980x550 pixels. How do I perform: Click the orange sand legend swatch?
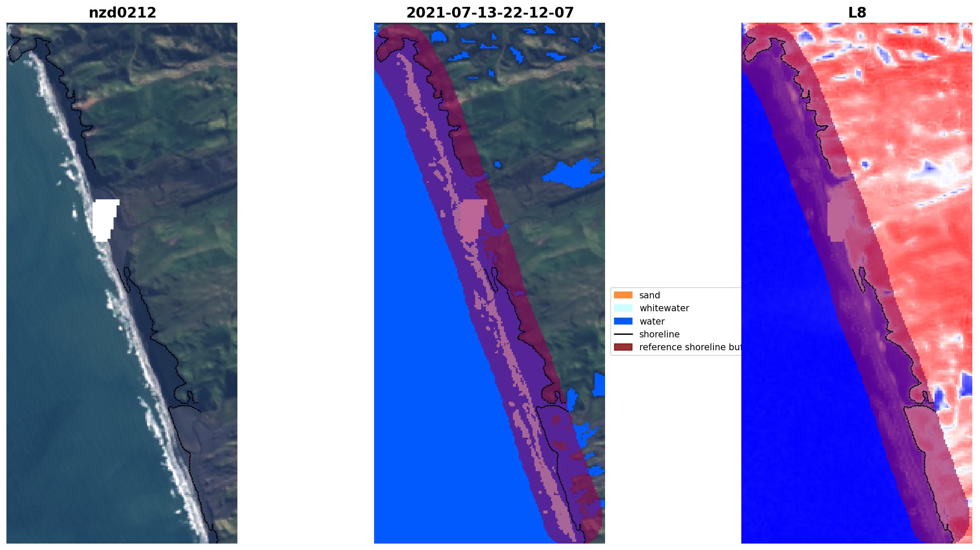623,295
